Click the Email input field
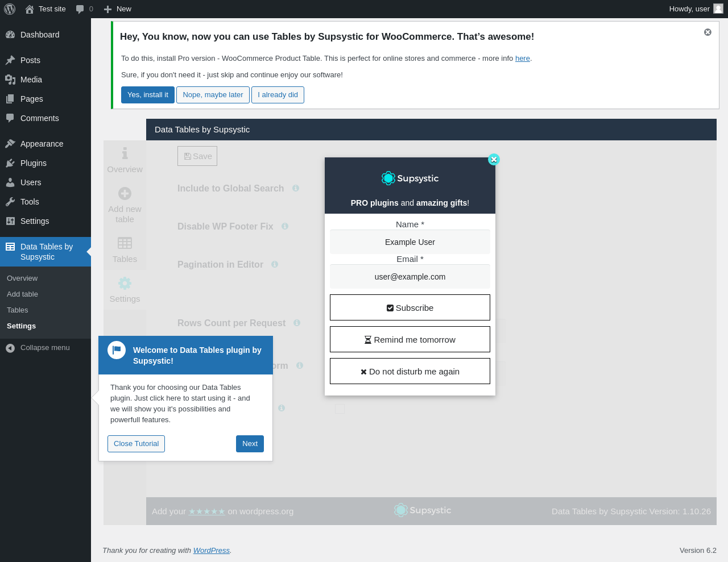This screenshot has height=562, width=728. [x=410, y=277]
